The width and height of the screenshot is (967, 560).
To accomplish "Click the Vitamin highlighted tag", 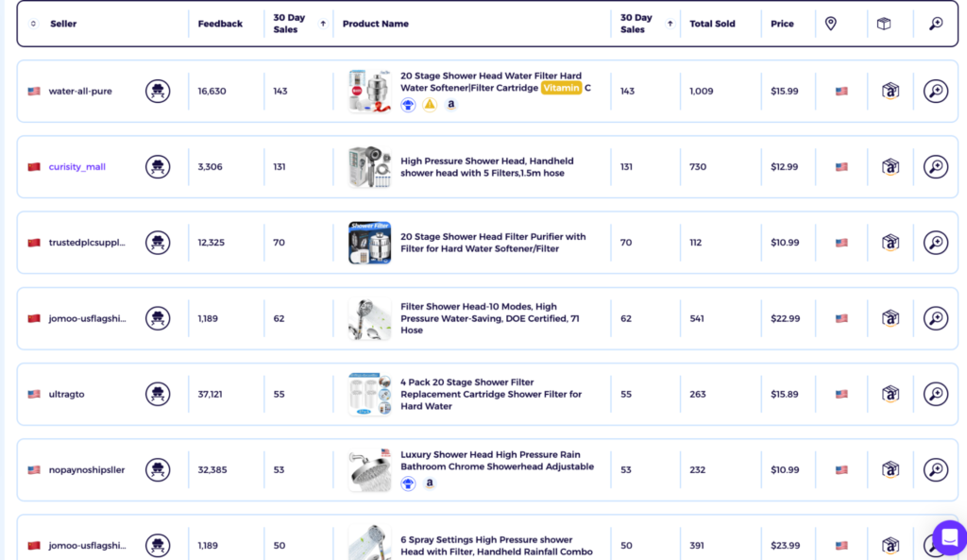I will coord(561,88).
